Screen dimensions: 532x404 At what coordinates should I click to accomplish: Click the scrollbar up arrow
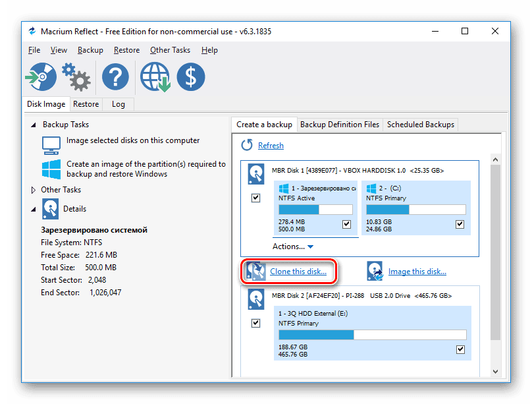[x=495, y=159]
